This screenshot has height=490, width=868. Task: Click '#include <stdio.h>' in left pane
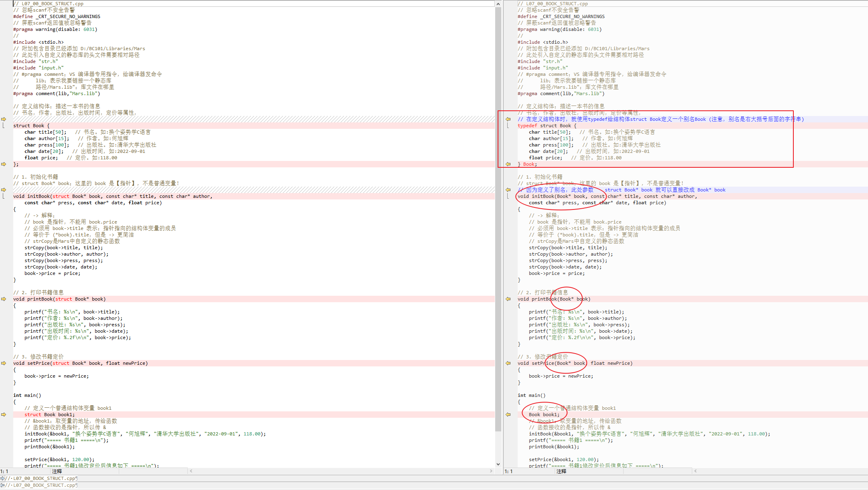click(x=39, y=42)
